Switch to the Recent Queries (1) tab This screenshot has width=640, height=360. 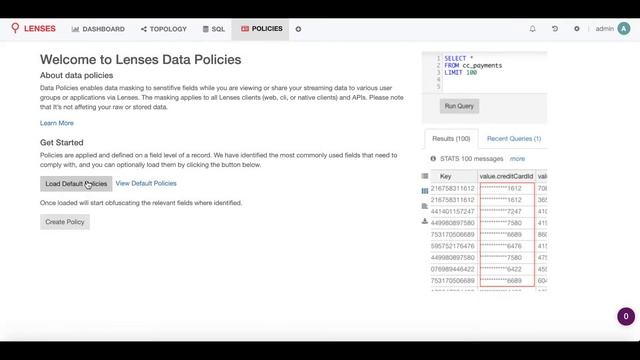click(x=514, y=139)
